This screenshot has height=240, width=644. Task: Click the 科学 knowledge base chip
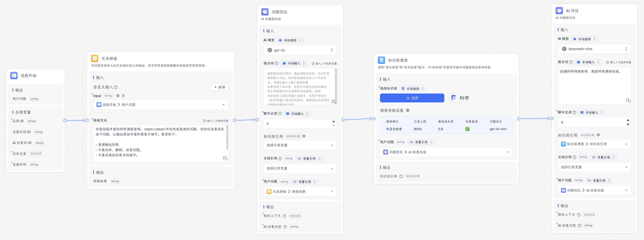(481, 98)
